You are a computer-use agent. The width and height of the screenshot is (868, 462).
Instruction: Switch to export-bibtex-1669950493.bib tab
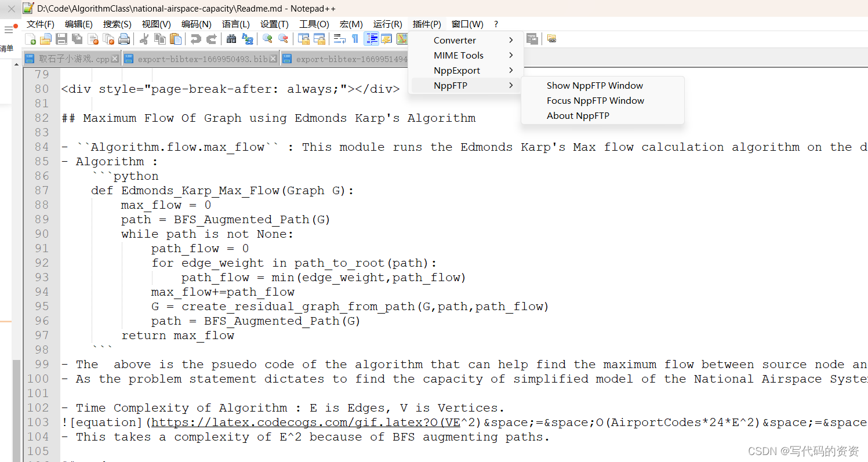tap(201, 59)
